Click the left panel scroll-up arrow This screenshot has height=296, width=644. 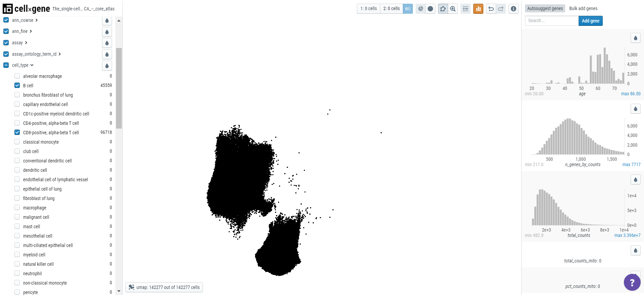[x=119, y=20]
